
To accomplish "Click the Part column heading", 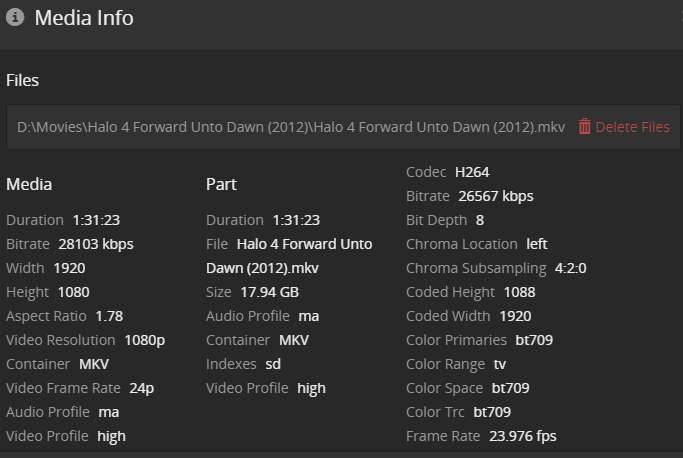I will tap(221, 184).
